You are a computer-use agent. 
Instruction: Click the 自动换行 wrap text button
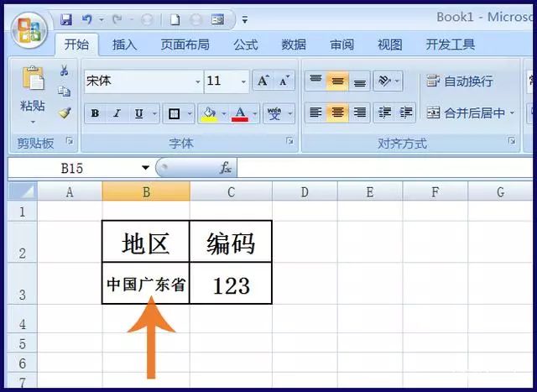click(460, 81)
